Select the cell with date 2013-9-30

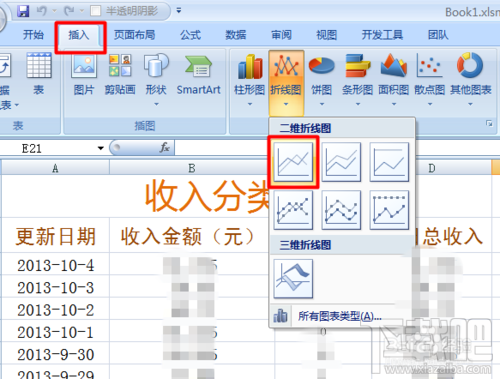pyautogui.click(x=55, y=355)
